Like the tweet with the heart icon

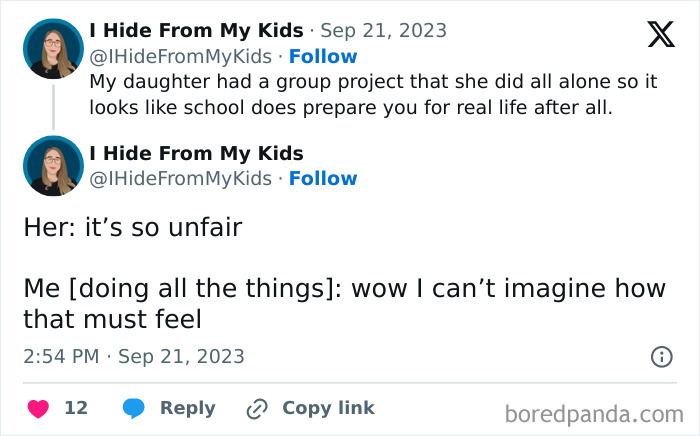[x=39, y=408]
